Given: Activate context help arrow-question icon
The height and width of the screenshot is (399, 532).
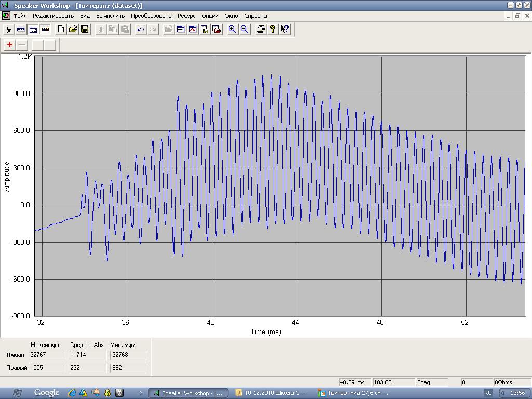Looking at the screenshot, I should pos(285,29).
